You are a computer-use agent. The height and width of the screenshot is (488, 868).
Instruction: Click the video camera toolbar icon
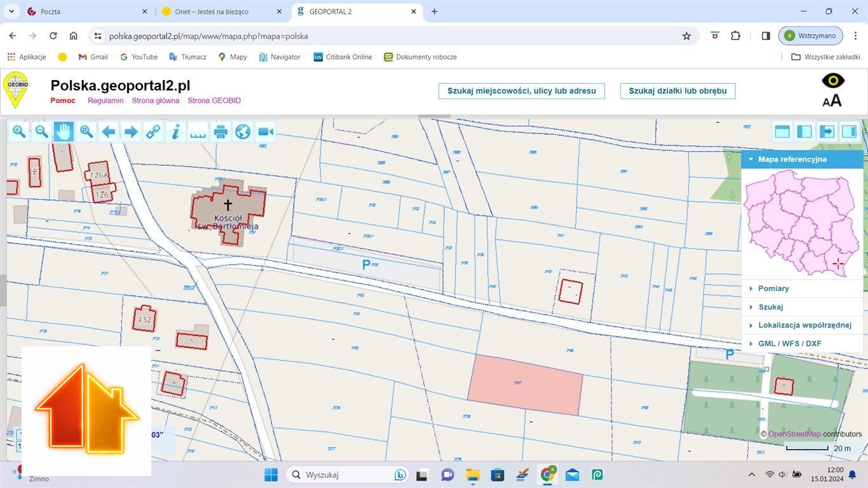(266, 132)
